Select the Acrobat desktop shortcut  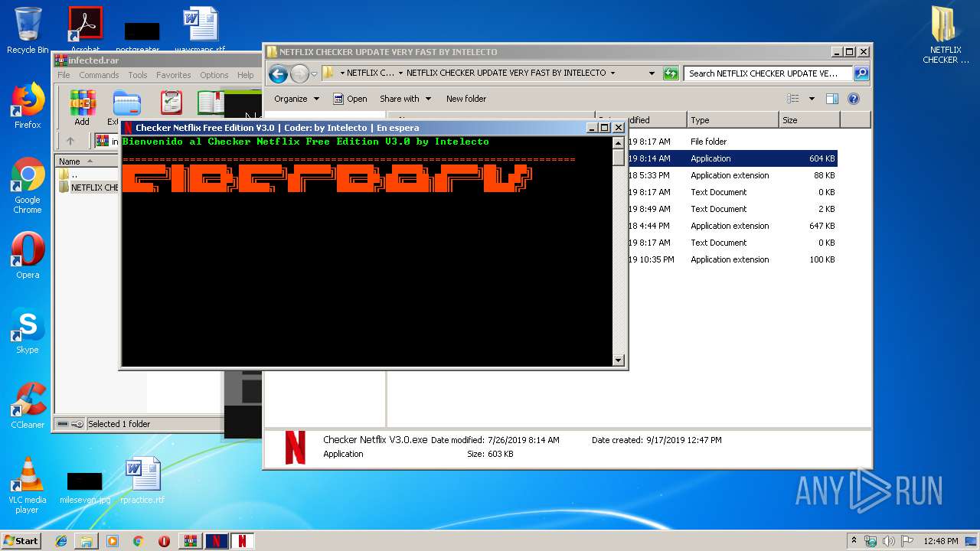(x=85, y=29)
